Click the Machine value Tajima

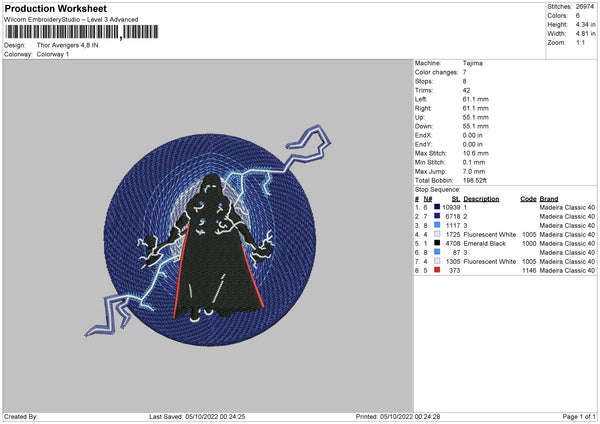pos(473,63)
